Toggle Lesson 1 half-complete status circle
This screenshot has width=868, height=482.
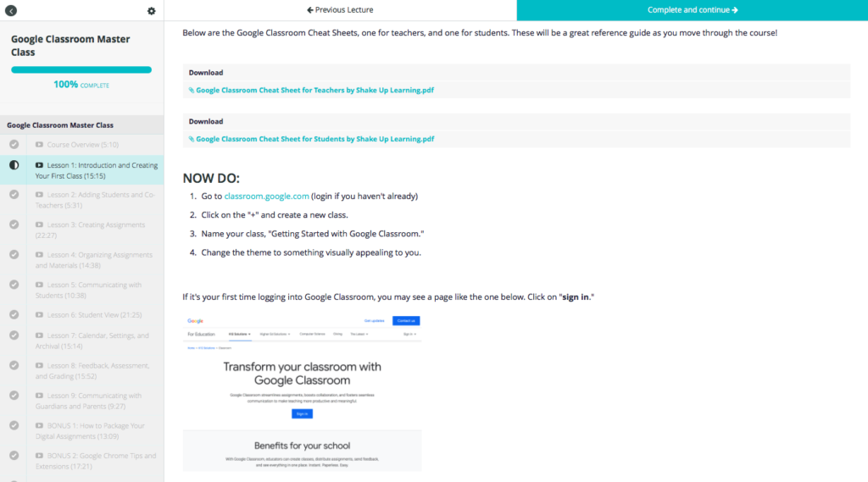14,165
